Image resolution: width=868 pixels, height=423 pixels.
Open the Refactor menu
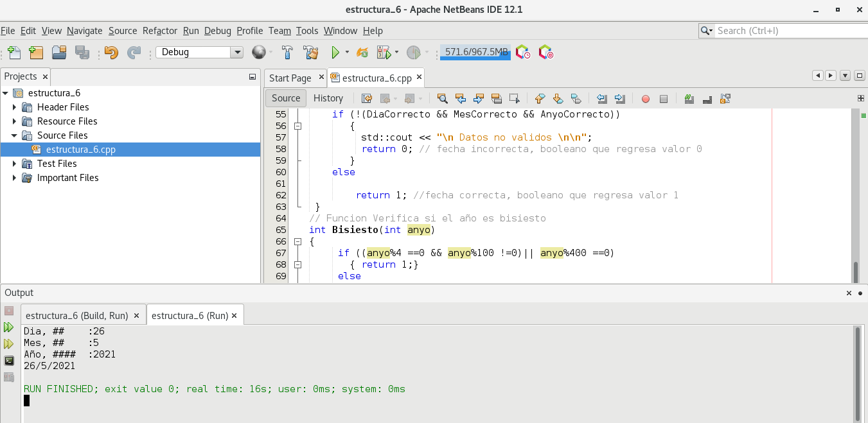[x=160, y=31]
